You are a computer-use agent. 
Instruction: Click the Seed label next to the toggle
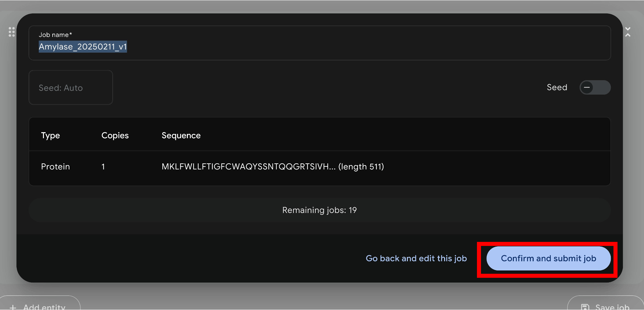click(557, 88)
